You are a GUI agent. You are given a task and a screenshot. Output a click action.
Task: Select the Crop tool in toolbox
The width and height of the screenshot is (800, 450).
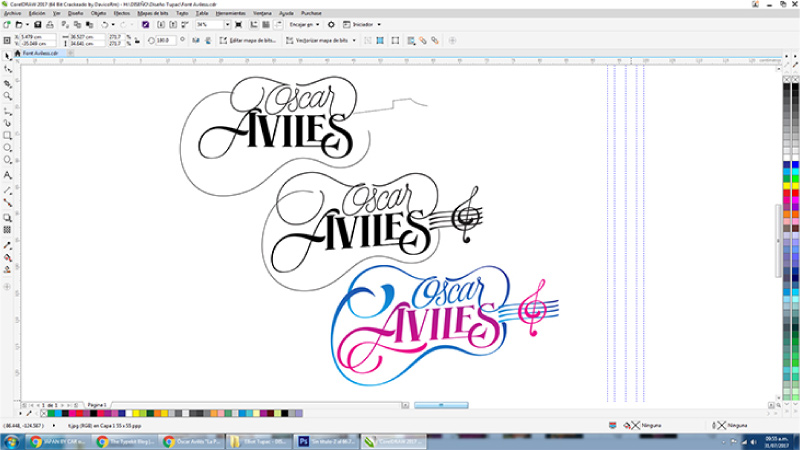point(7,83)
